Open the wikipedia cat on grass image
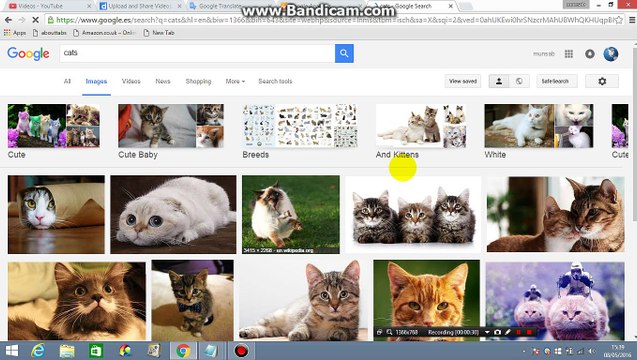Screen dimensions: 637x360 pos(291,215)
